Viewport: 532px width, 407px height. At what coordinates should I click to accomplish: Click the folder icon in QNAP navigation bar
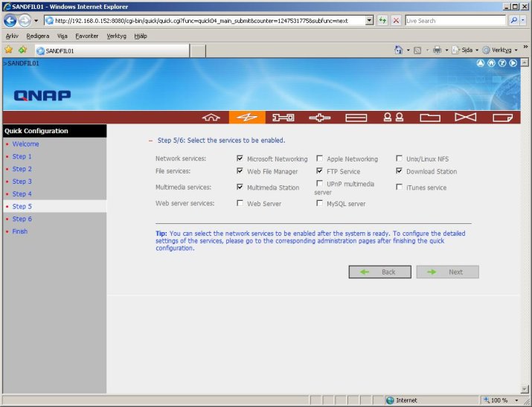pos(429,118)
